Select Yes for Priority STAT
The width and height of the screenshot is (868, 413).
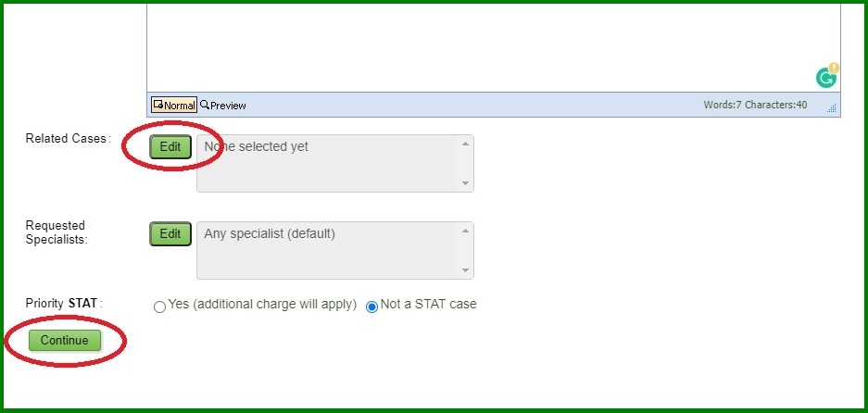click(x=159, y=307)
